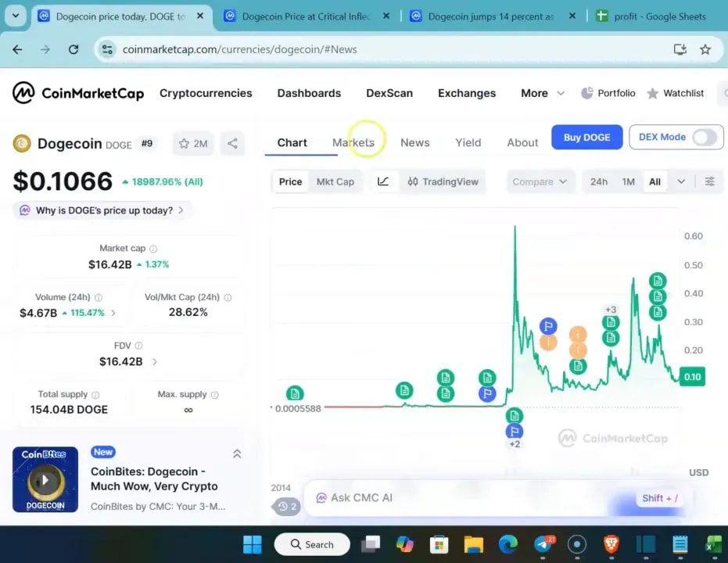Open the Exchanges menu
The height and width of the screenshot is (563, 728).
pos(467,93)
